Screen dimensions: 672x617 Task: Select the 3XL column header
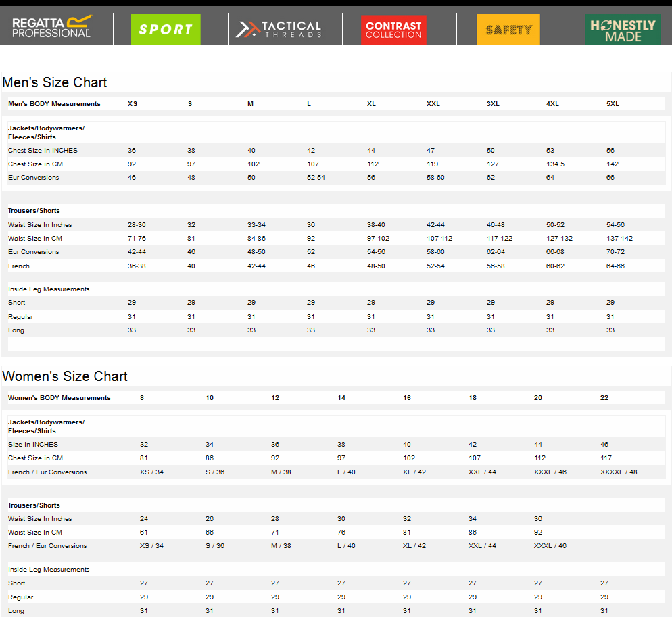point(493,104)
